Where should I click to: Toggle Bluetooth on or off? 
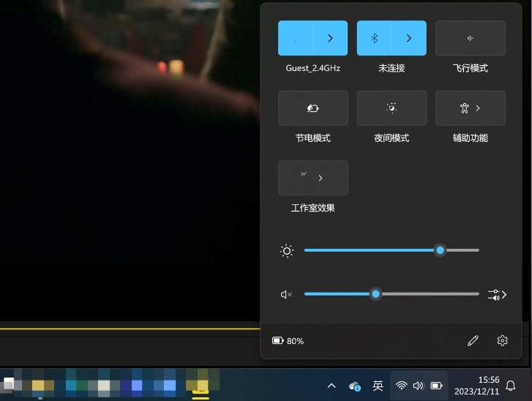[374, 38]
